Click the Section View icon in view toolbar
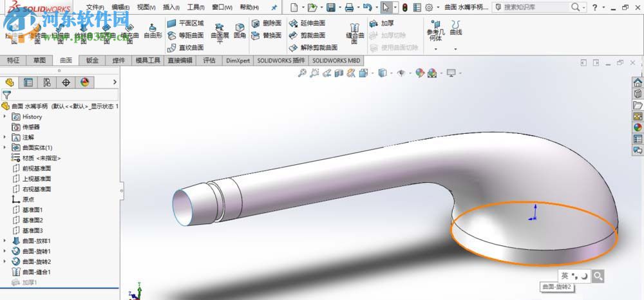The width and height of the screenshot is (644, 300). [x=339, y=73]
